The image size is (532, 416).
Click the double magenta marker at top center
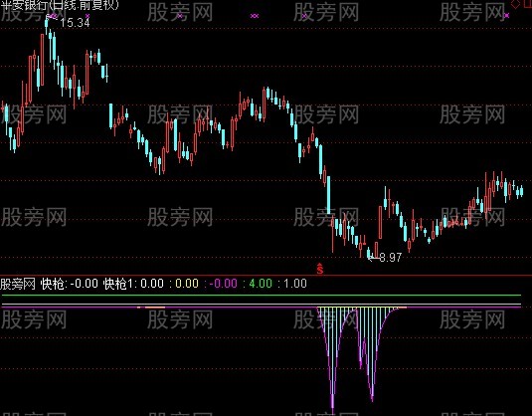coord(255,16)
